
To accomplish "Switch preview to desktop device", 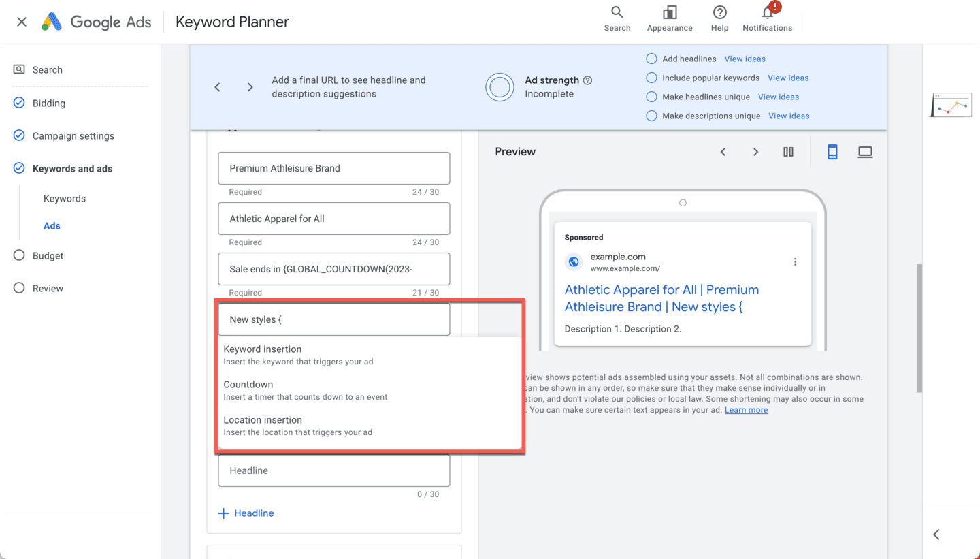I will [865, 152].
